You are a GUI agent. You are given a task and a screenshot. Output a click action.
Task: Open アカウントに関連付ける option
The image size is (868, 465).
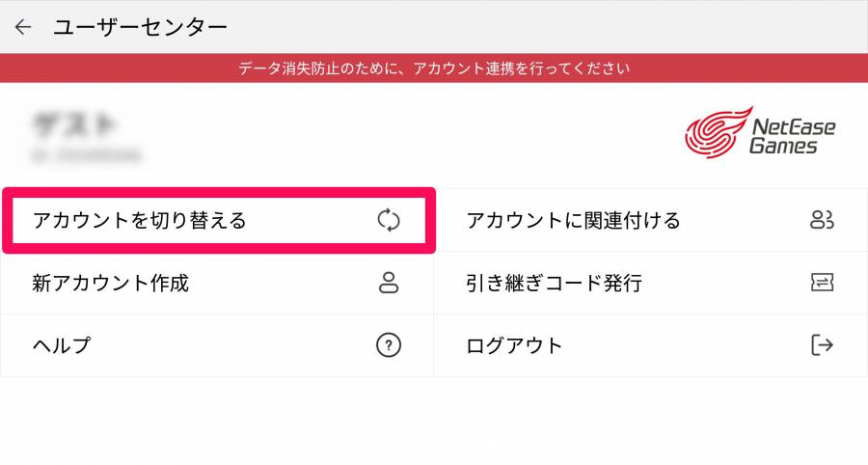coord(651,220)
